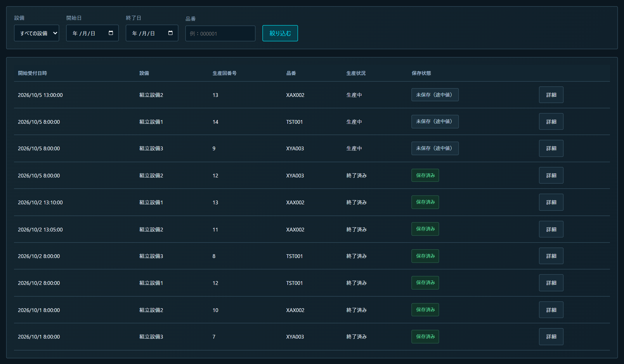Click 生産中 status in the 組立設備3 row
This screenshot has width=624, height=364.
354,148
